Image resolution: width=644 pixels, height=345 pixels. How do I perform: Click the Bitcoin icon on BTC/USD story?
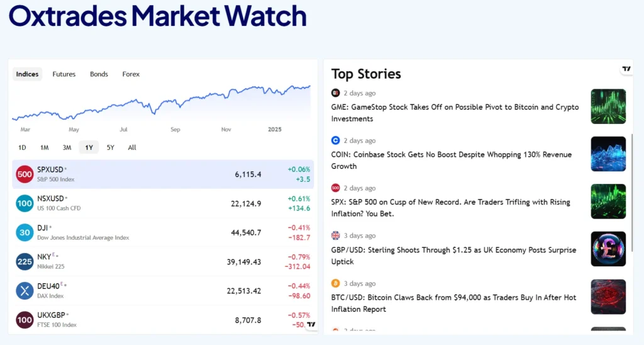coord(335,283)
